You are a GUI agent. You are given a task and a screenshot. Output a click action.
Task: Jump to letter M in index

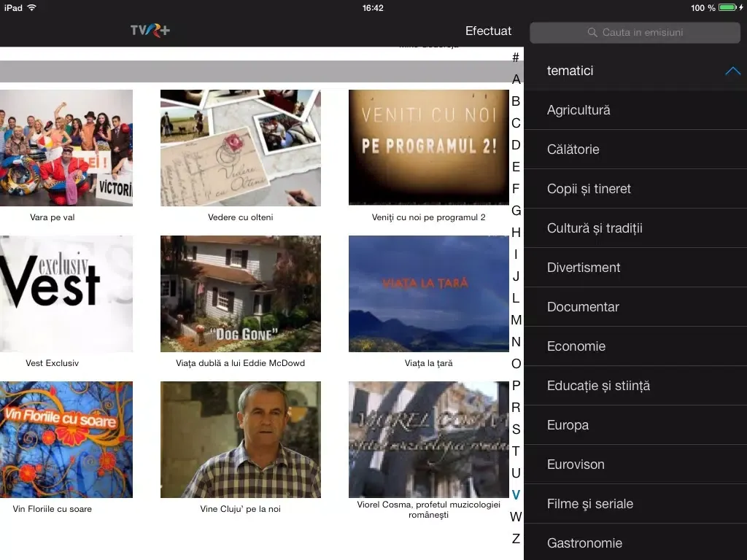coord(516,320)
